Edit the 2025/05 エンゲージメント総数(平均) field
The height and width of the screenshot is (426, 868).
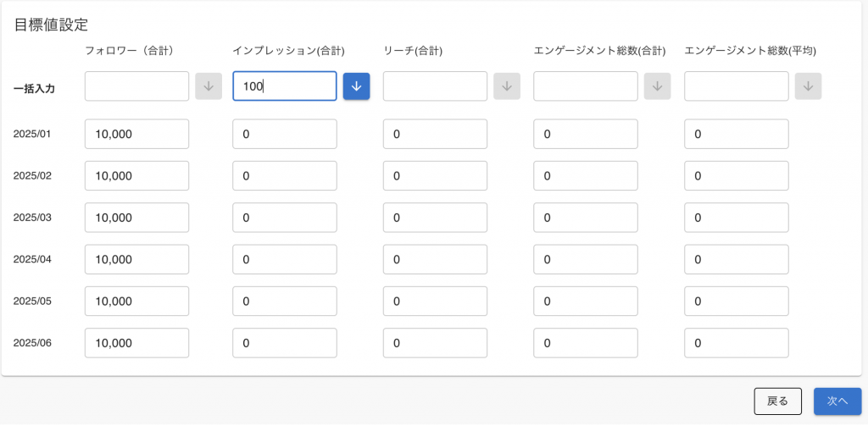[737, 301]
